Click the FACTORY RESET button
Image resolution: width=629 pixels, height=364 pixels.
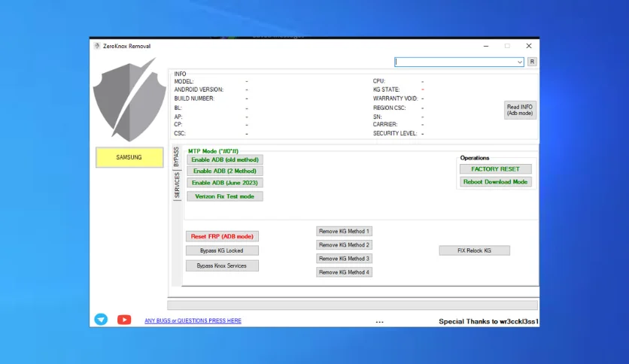tap(495, 168)
